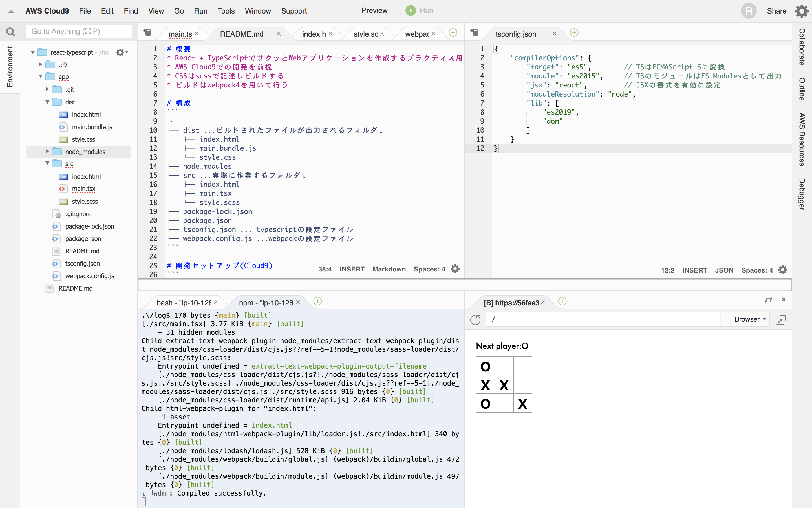Open tsconfig editor status bar settings gear
Viewport: 812px width, 508px height.
click(782, 270)
